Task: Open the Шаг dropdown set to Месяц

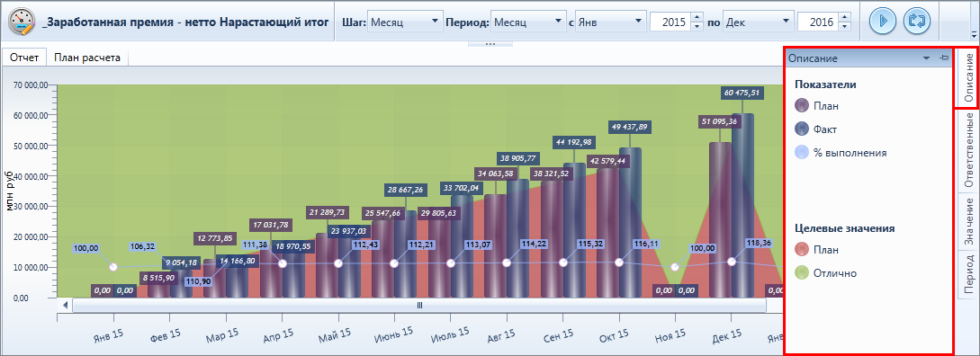Action: point(405,22)
